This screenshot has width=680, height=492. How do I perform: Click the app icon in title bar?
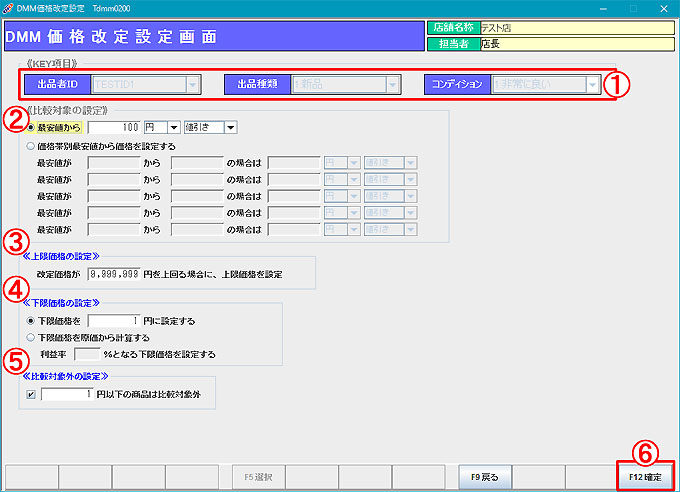[9, 8]
